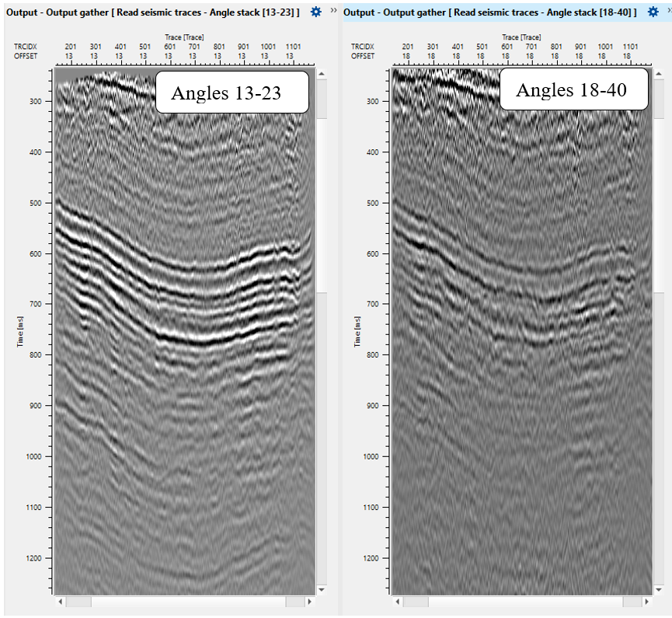The image size is (672, 618).
Task: Click scroll-up arrow in Angles 13-23 panel
Action: [322, 74]
